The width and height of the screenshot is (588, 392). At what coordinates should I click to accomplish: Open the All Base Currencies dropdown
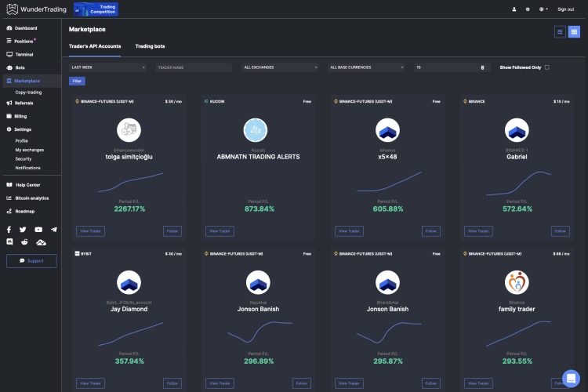[366, 67]
